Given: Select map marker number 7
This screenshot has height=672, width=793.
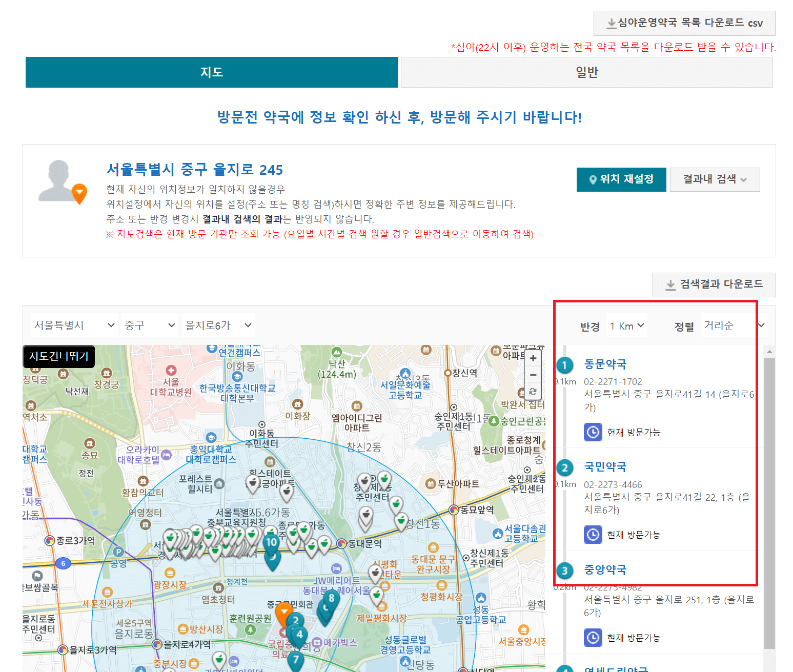Looking at the screenshot, I should 295,661.
